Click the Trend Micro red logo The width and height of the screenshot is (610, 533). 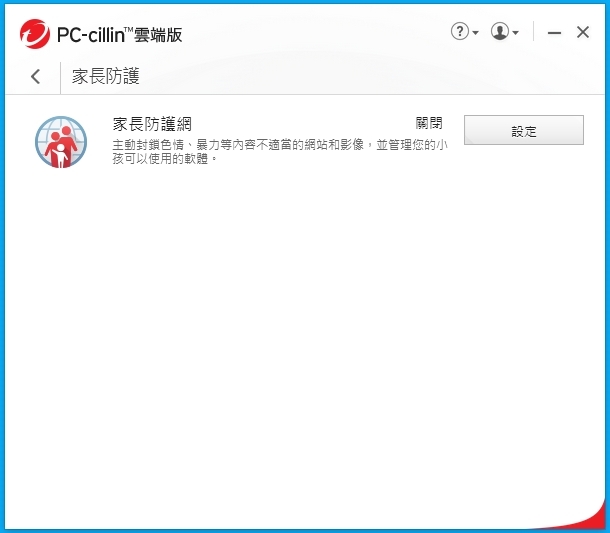[35, 34]
